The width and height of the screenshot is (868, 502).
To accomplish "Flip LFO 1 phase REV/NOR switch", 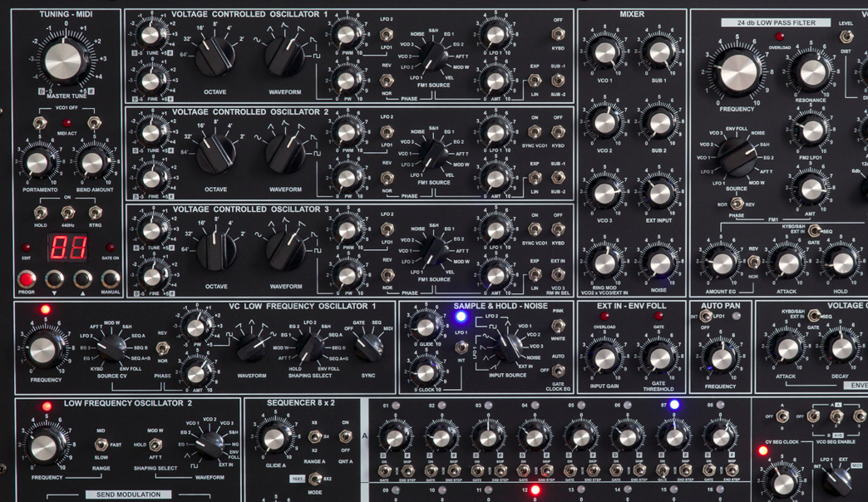I will 162,347.
